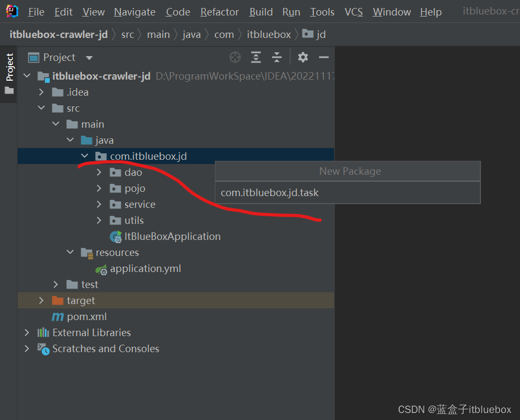The height and width of the screenshot is (420, 520).
Task: Select the com.itbluebox.jd package
Action: 141,156
